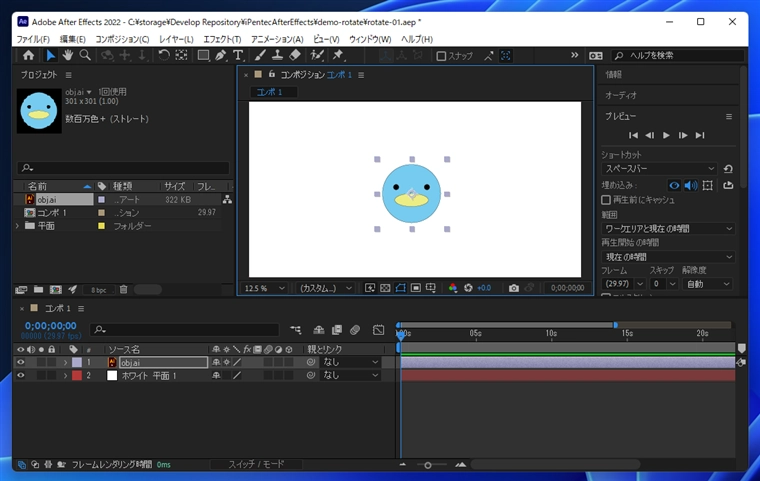Screen dimensions: 760x481
Task: Open the 現在の時間 play-from dropdown
Action: [668, 257]
